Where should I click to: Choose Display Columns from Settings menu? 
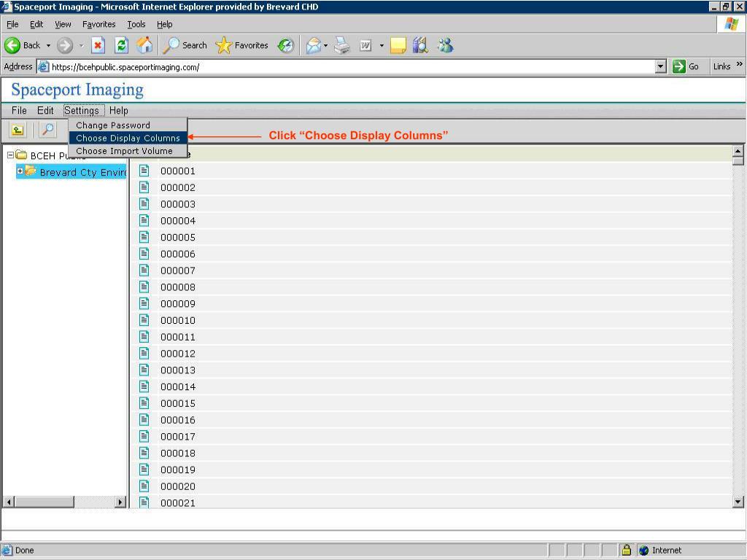(x=128, y=138)
